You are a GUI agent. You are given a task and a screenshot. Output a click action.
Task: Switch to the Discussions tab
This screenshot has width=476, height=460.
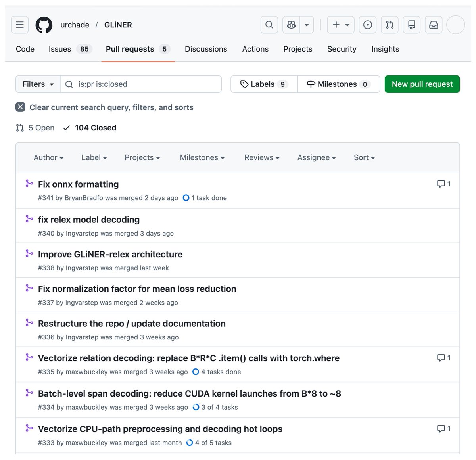tap(206, 49)
